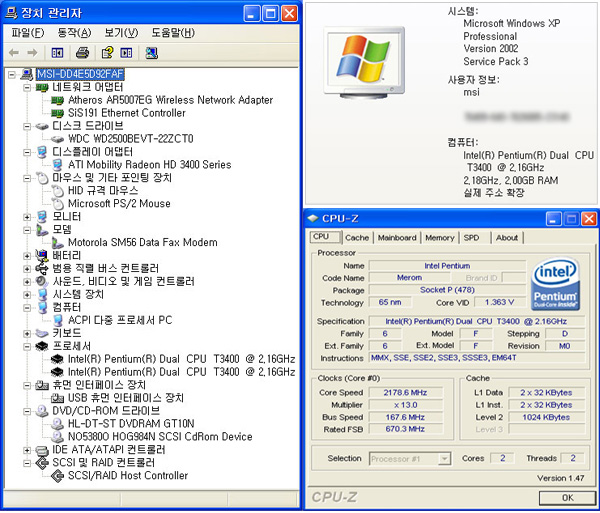Click the Print icon in Device Manager toolbar
Viewport: 600px width, 513px height.
coord(82,52)
